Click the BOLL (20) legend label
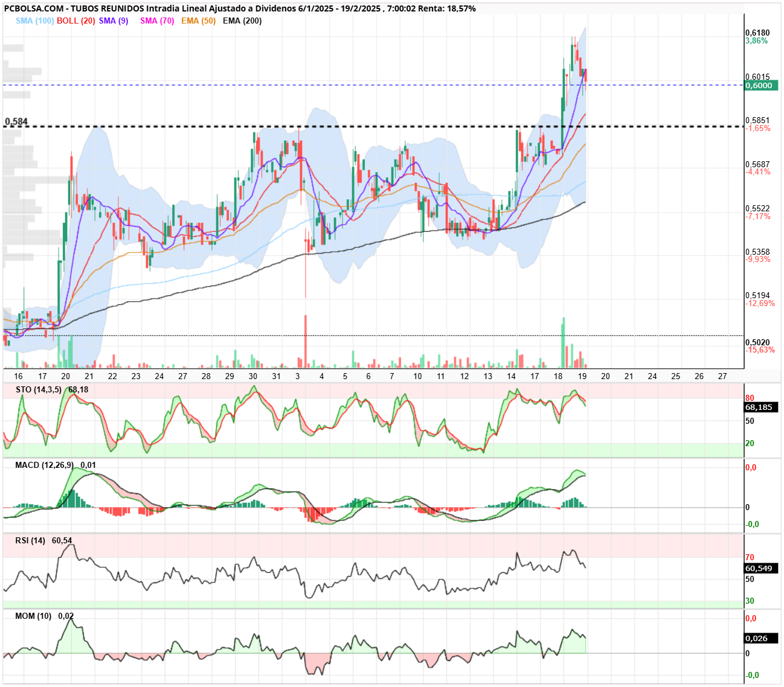Viewport: 784px width, 687px height. (x=76, y=21)
